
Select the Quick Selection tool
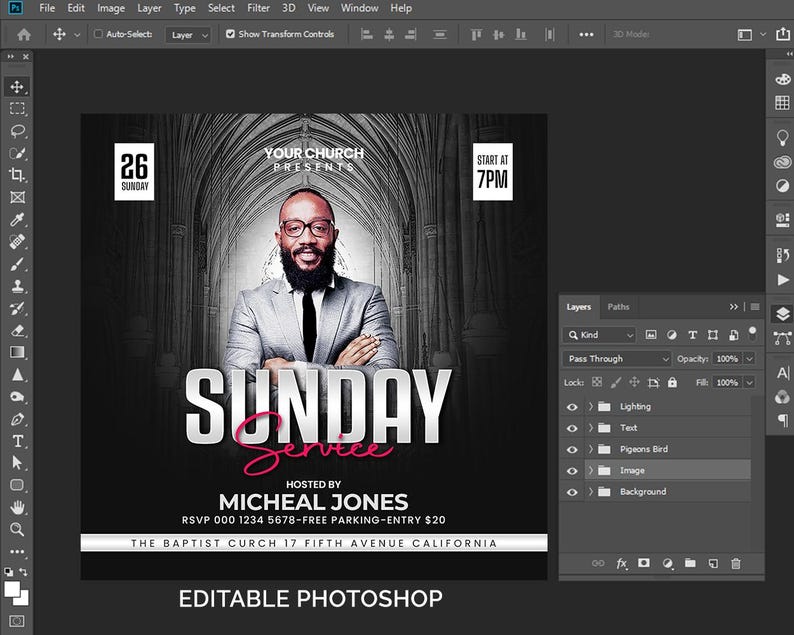[x=17, y=153]
